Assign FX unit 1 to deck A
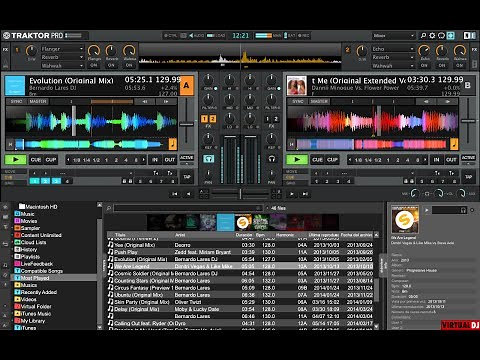480x360 pixels. pyautogui.click(x=204, y=119)
